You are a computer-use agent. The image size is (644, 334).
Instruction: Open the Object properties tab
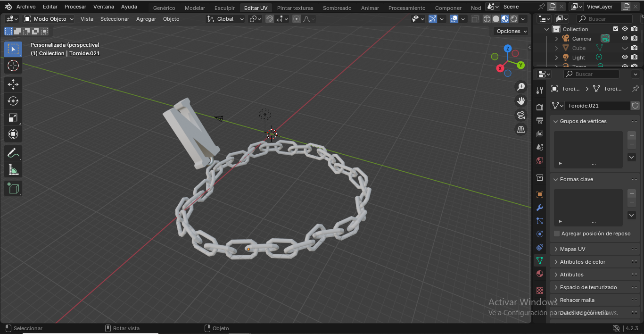tap(540, 194)
